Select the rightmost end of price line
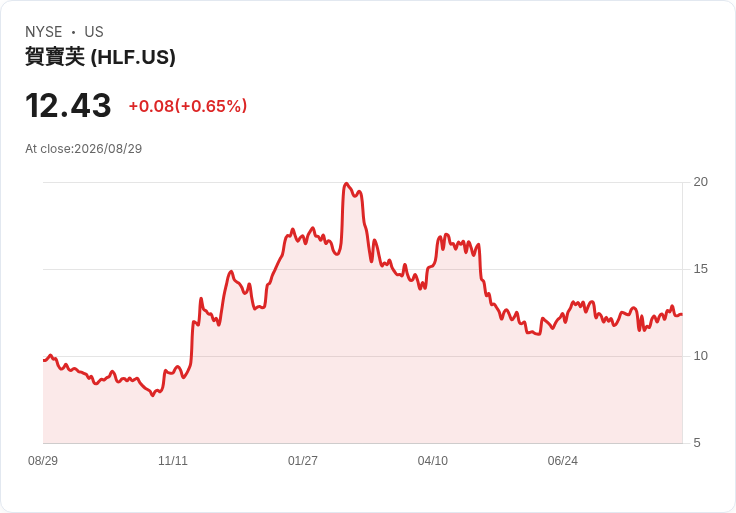 click(682, 314)
